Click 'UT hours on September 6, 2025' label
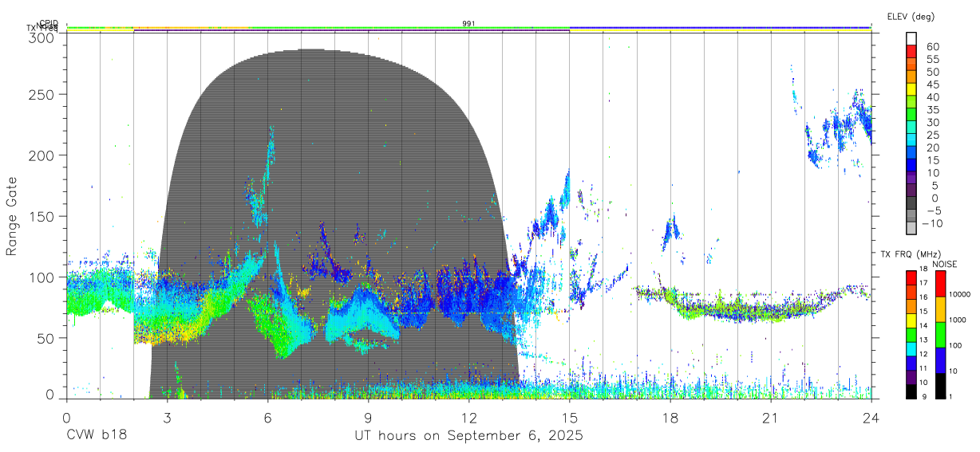Screen dimensions: 980x452 [468, 436]
